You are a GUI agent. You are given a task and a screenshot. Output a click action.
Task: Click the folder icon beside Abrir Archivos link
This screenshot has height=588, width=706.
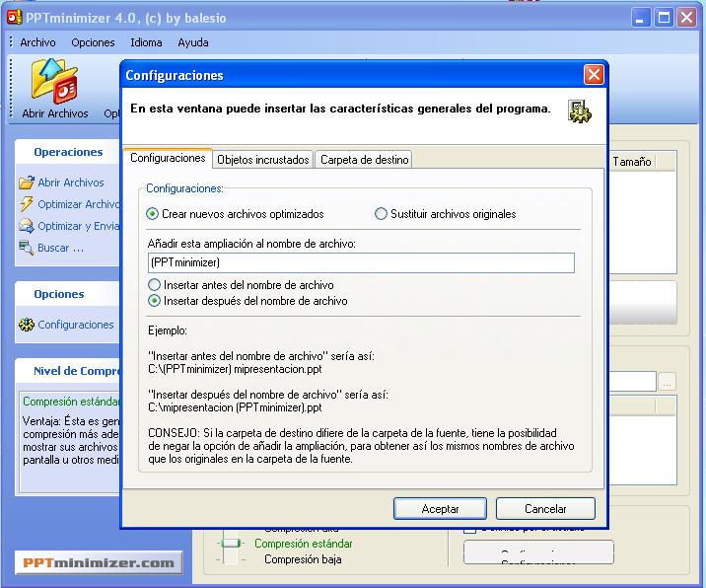(27, 183)
